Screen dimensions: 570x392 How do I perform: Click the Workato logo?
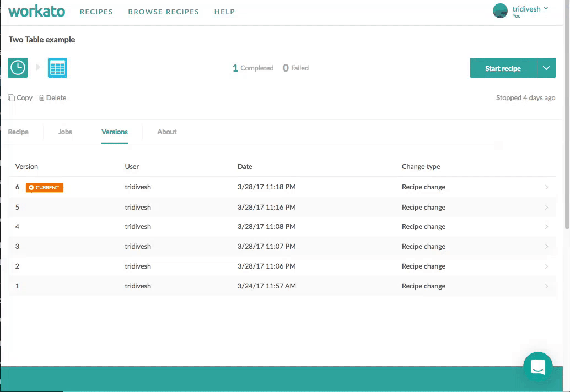point(36,11)
